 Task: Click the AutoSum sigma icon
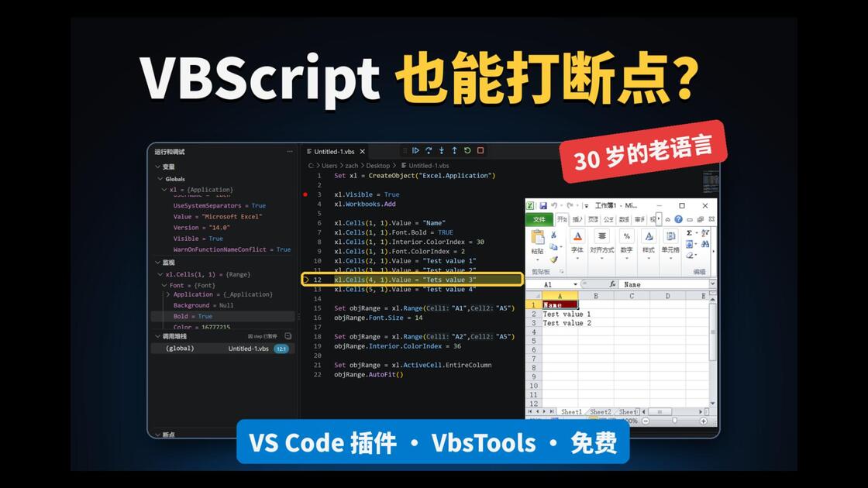click(689, 233)
